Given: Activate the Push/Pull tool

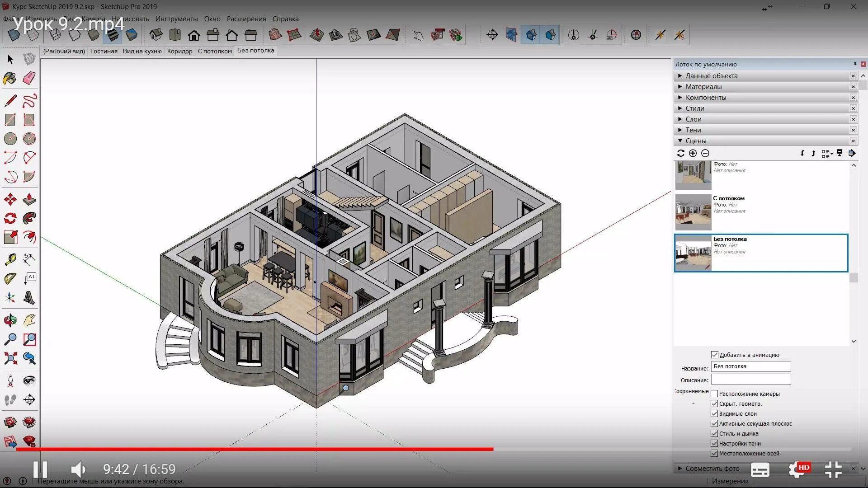Looking at the screenshot, I should click(29, 199).
